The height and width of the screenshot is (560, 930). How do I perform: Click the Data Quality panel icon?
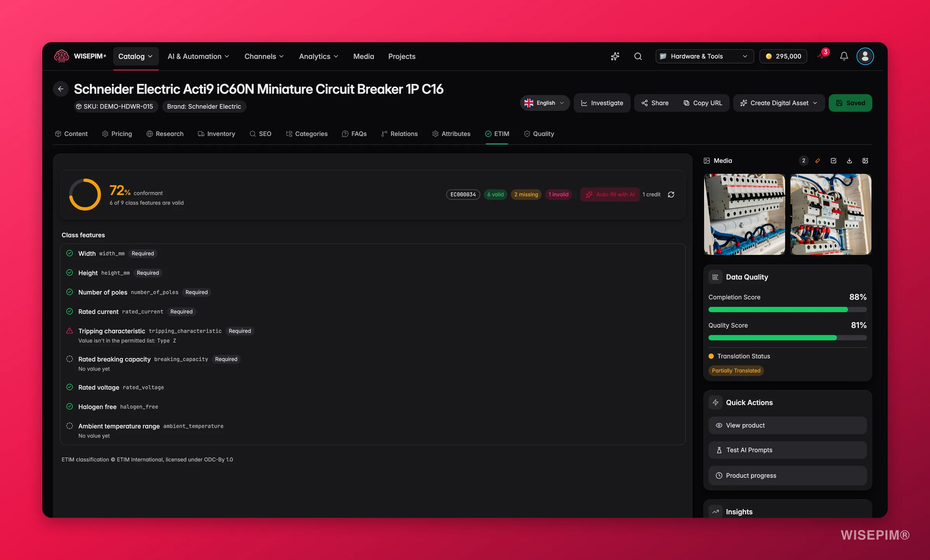715,277
